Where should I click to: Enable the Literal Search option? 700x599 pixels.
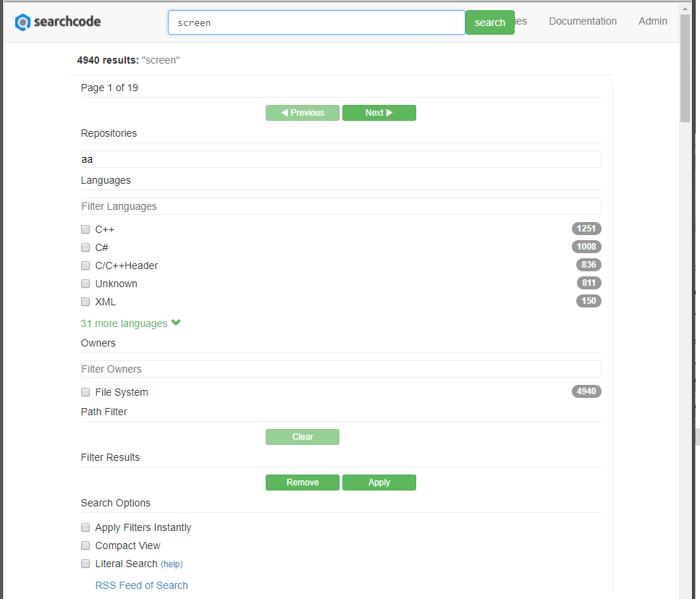click(85, 564)
